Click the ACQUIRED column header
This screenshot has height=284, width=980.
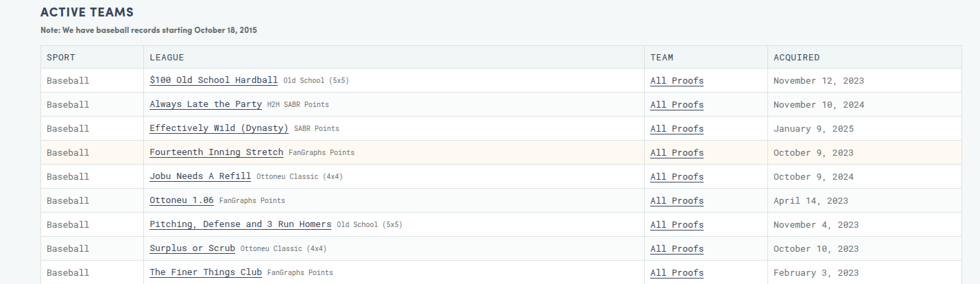coord(796,58)
